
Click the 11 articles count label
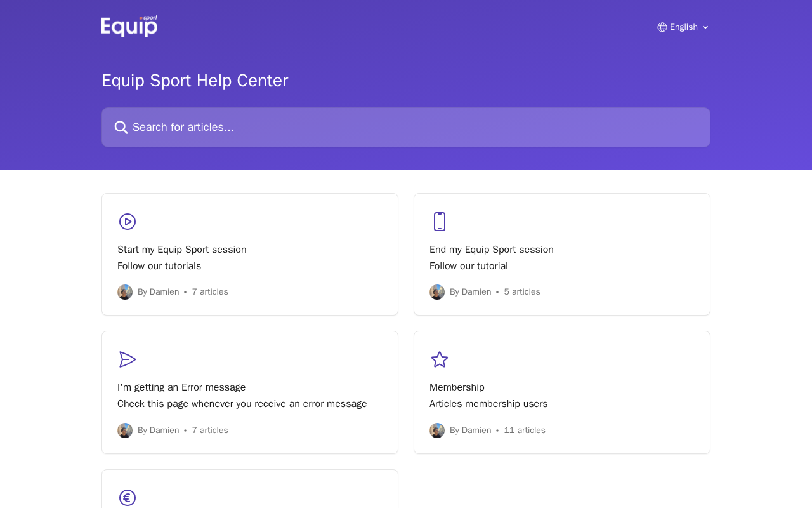tap(525, 431)
